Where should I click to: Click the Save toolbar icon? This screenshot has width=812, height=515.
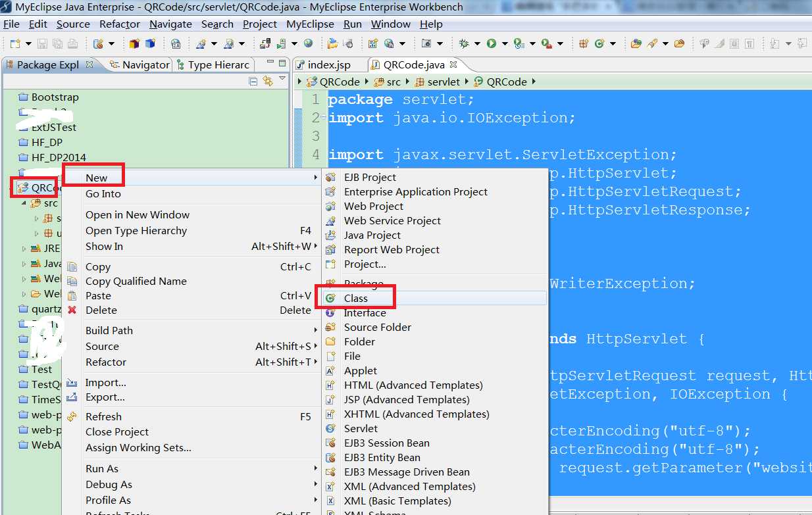[42, 44]
